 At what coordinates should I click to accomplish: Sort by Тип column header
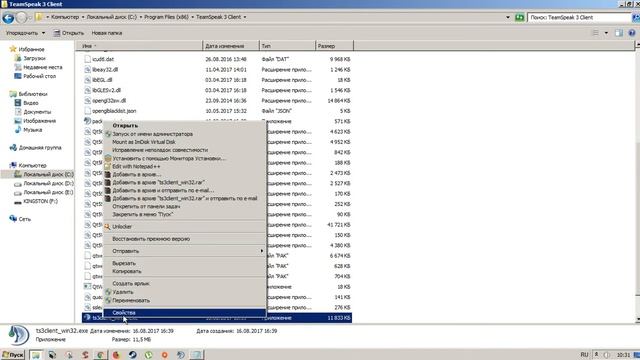pyautogui.click(x=287, y=46)
